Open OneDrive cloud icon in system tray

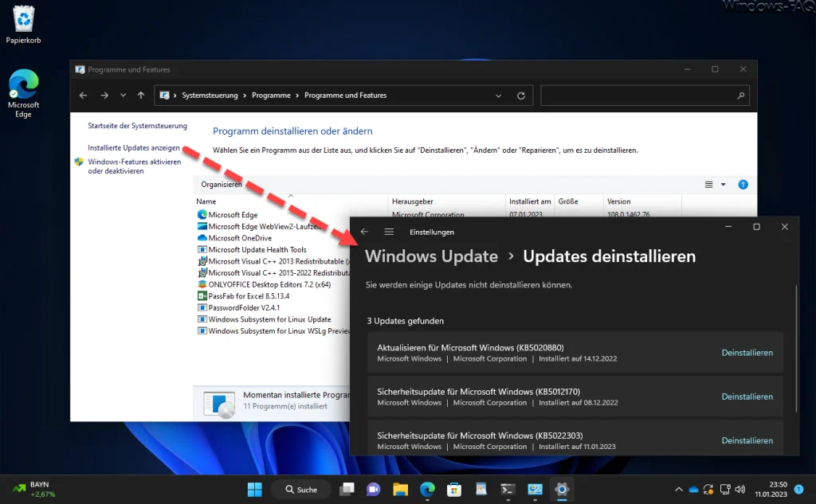point(694,490)
